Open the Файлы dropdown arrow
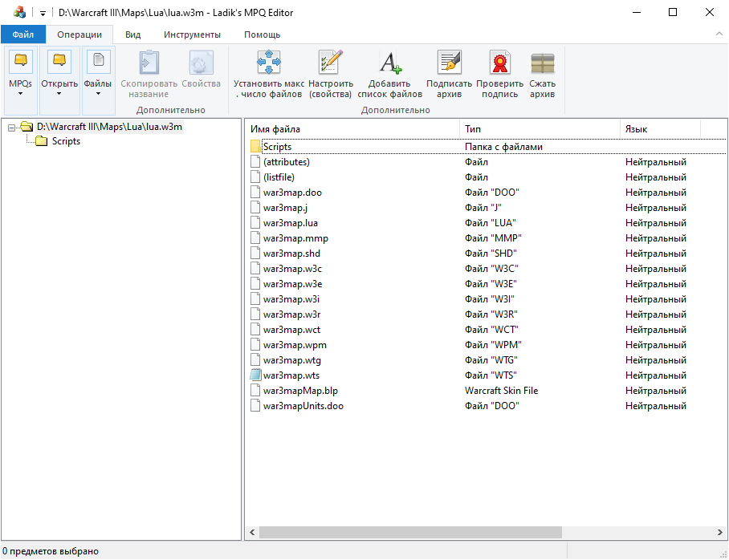Image resolution: width=729 pixels, height=560 pixels. 98,94
